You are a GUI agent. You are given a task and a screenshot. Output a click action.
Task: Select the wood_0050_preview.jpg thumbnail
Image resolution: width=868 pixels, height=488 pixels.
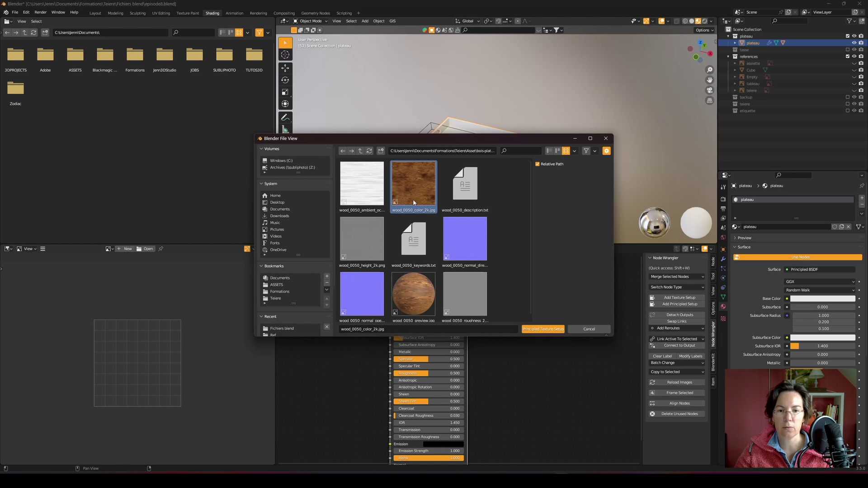click(413, 294)
